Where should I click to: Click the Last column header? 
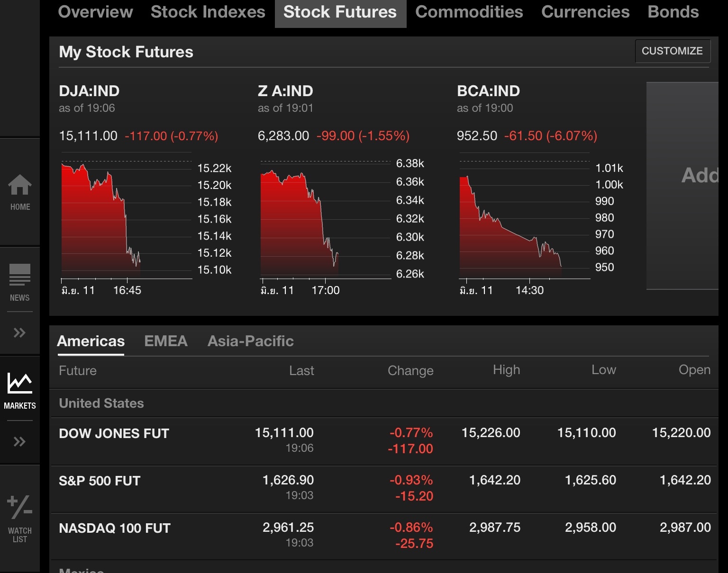click(301, 370)
